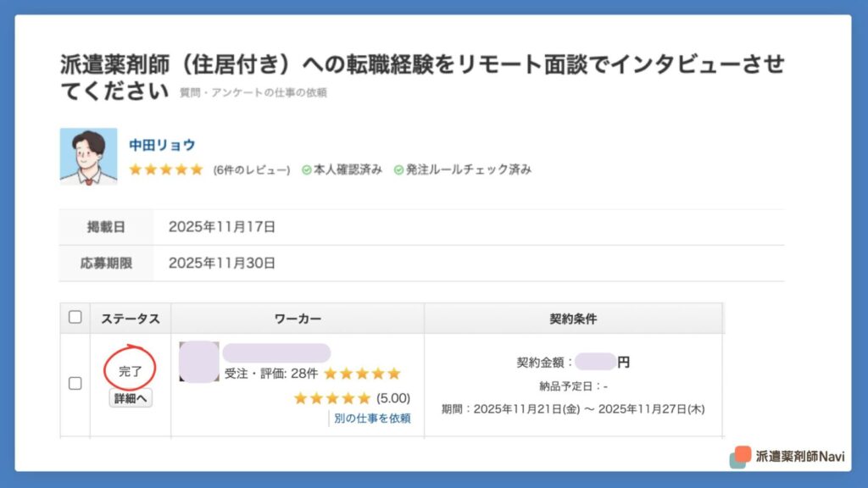The height and width of the screenshot is (488, 868).
Task: Click the 契約条件 column header
Action: [573, 319]
